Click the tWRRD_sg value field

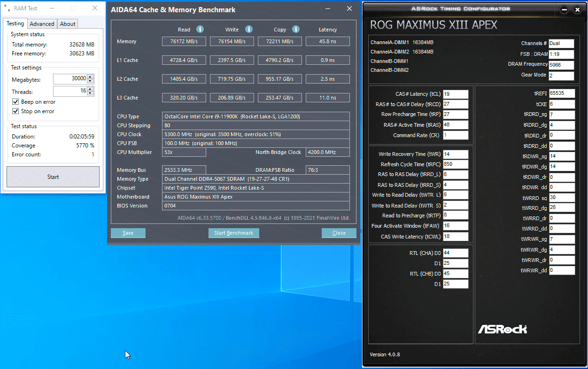click(x=562, y=198)
